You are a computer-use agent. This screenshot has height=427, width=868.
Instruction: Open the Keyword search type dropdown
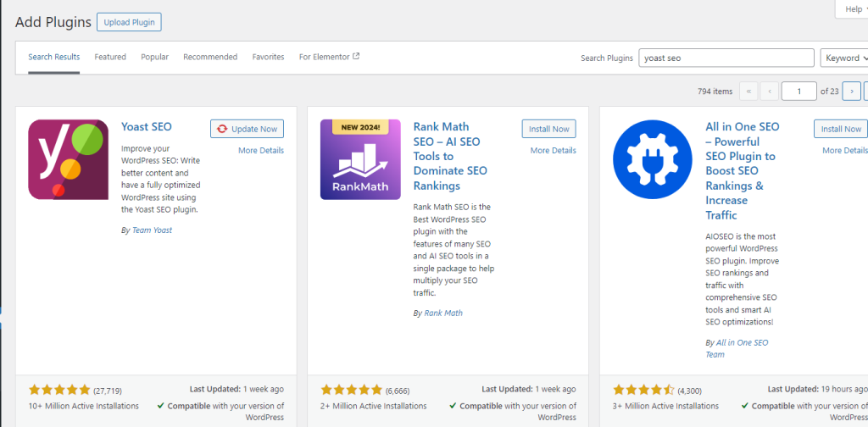[x=844, y=58]
